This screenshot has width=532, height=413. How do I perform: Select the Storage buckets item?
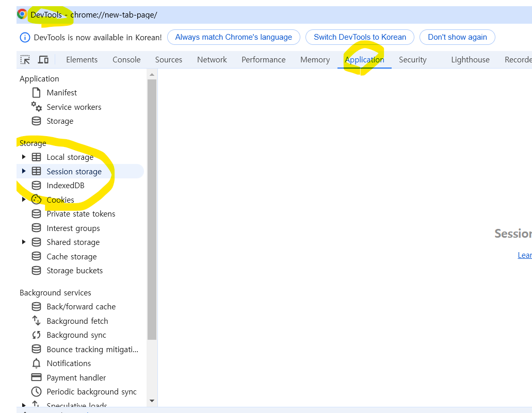coord(75,271)
